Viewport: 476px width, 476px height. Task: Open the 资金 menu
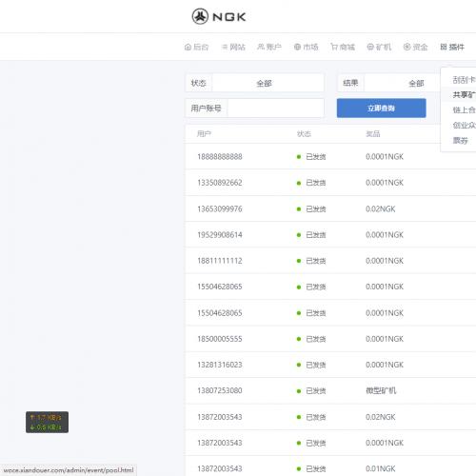[416, 47]
